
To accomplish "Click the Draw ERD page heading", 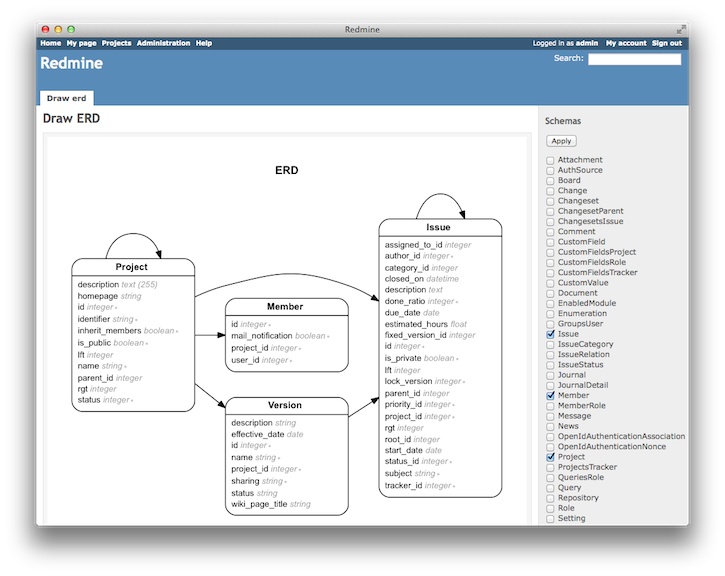I will pos(71,118).
